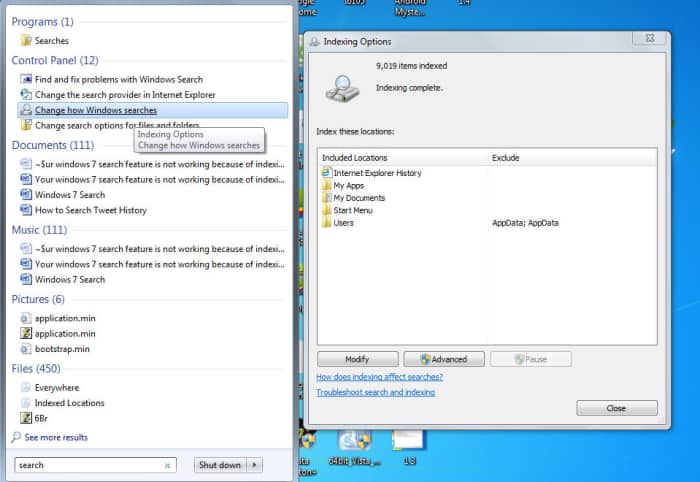Open Your windows 7 search feature under Music
700x482 pixels.
[159, 264]
